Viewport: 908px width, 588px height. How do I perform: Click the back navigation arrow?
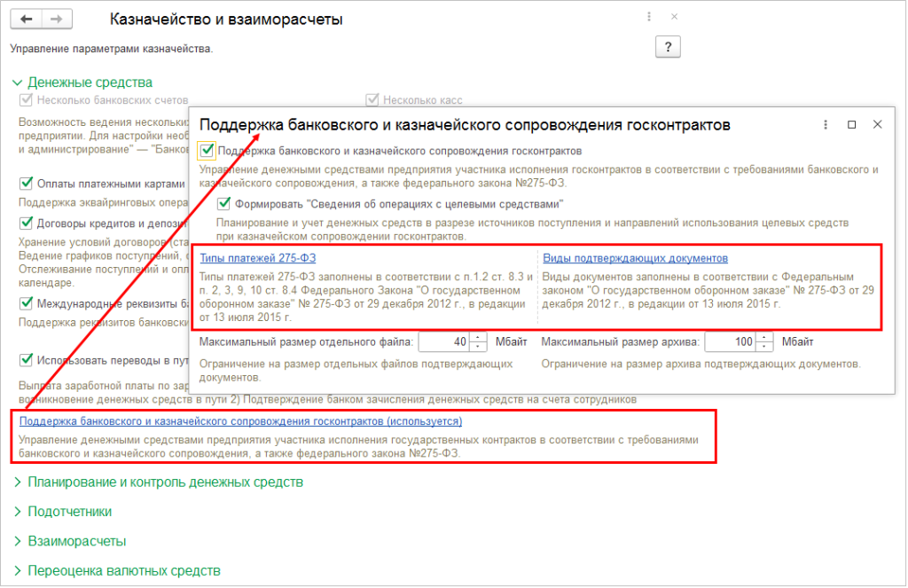point(26,19)
